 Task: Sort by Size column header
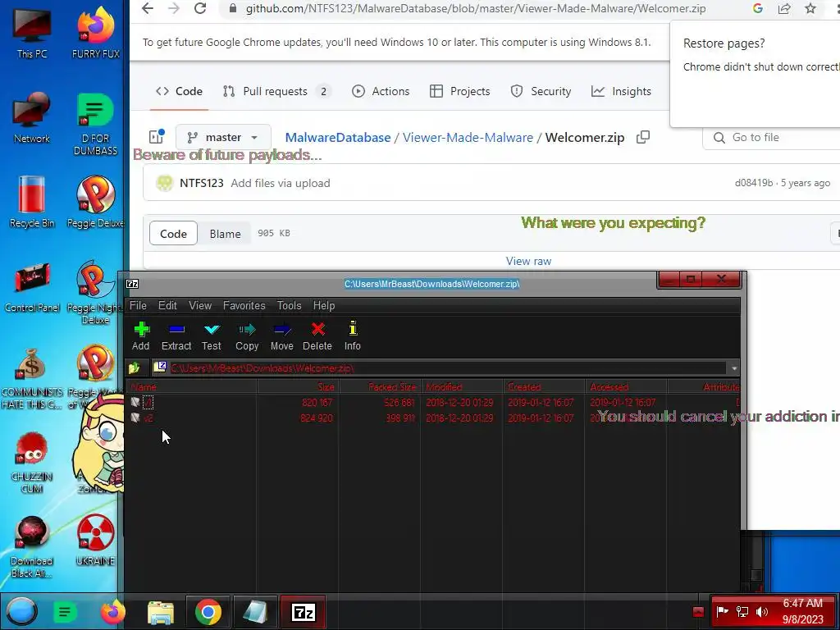pyautogui.click(x=298, y=387)
